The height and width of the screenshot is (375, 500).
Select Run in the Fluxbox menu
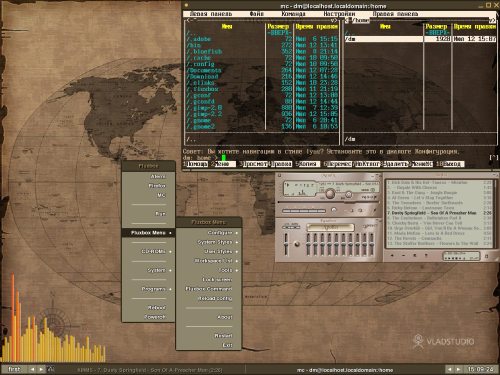pyautogui.click(x=148, y=214)
